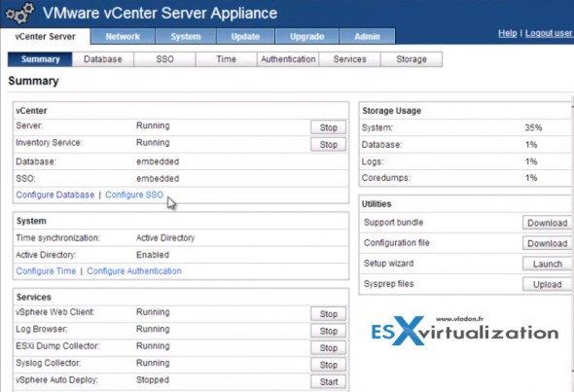
Task: Click the Coredumps storage usage 1% value
Action: (531, 178)
